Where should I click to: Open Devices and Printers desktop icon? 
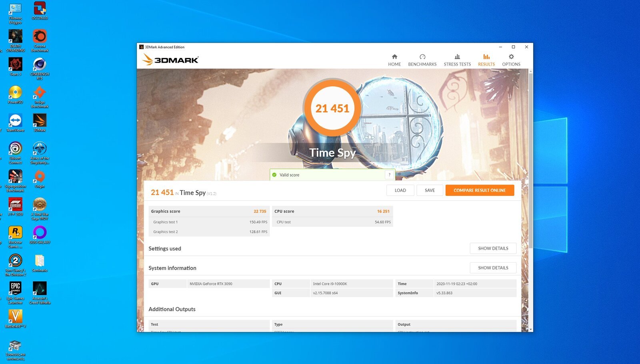[16, 350]
